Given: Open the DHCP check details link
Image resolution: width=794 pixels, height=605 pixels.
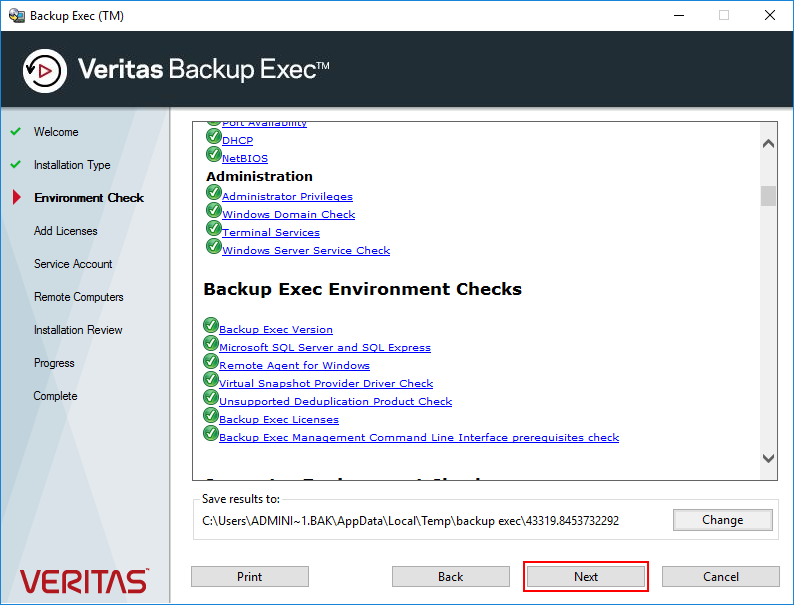Looking at the screenshot, I should pyautogui.click(x=237, y=140).
